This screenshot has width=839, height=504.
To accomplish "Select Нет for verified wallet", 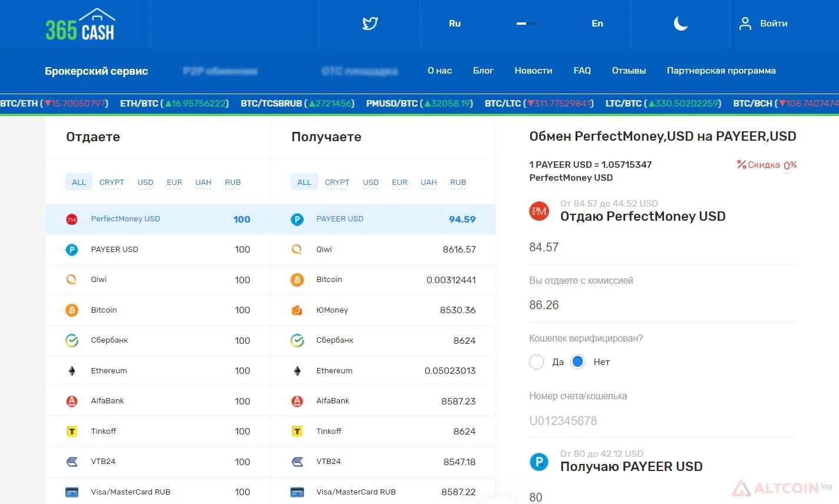I will click(578, 362).
